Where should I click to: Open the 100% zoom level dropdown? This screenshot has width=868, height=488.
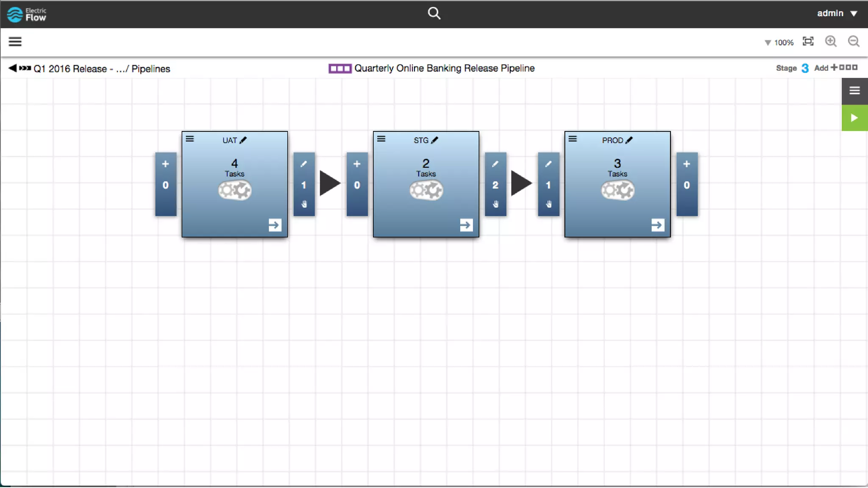click(x=779, y=42)
